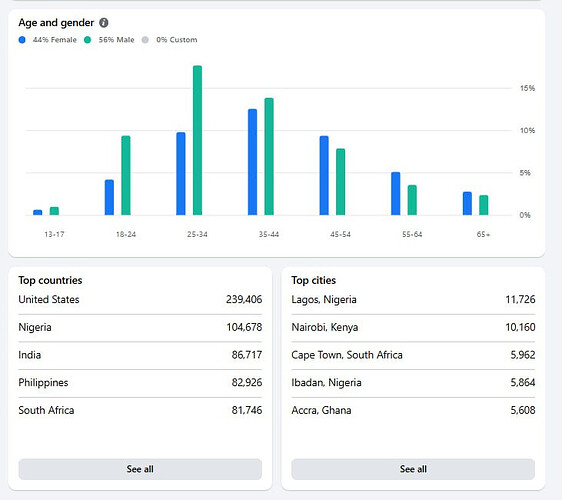Image resolution: width=562 pixels, height=500 pixels.
Task: Click the green Male legend dot
Action: click(87, 40)
